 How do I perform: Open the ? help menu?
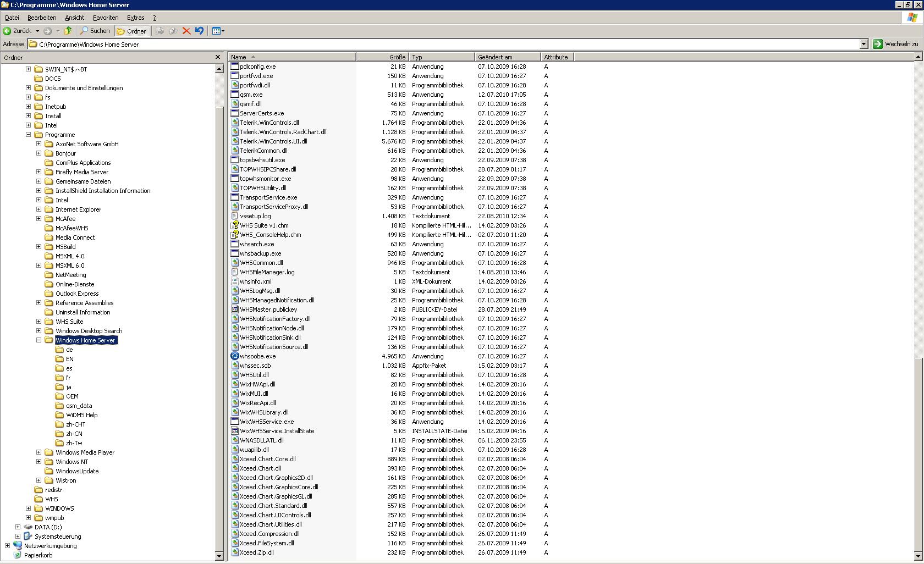pos(155,18)
